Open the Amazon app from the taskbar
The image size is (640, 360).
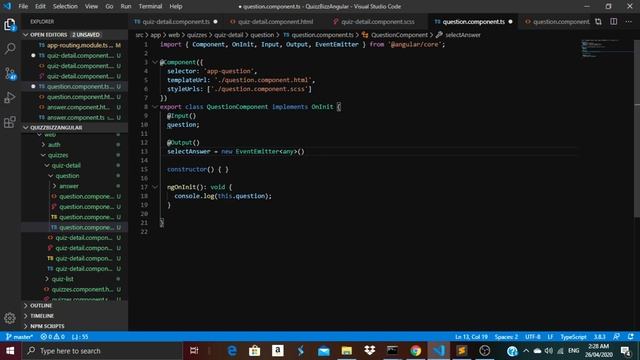point(278,351)
